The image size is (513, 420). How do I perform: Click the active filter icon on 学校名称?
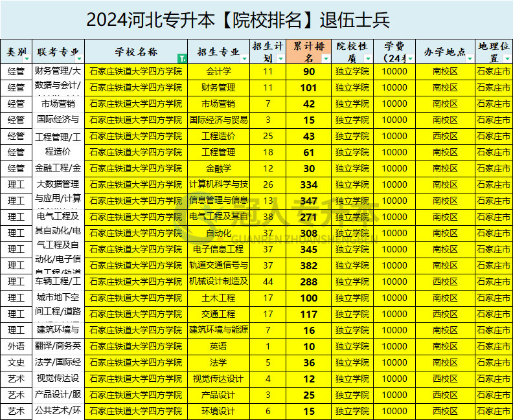click(x=183, y=58)
